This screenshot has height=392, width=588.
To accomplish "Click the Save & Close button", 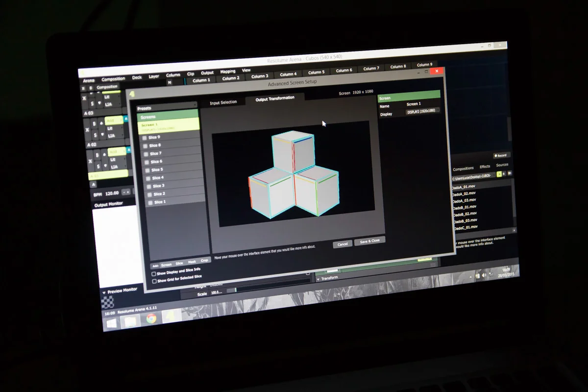I will click(369, 241).
